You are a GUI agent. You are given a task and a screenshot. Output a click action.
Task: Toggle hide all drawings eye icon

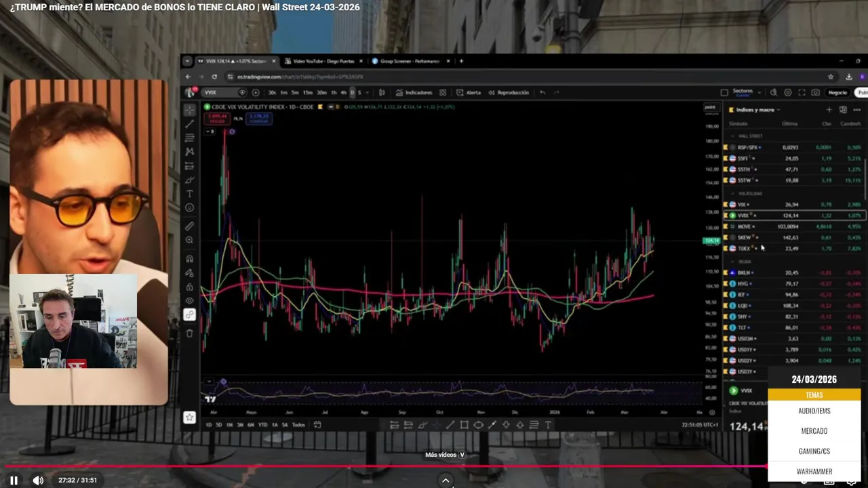(x=189, y=300)
